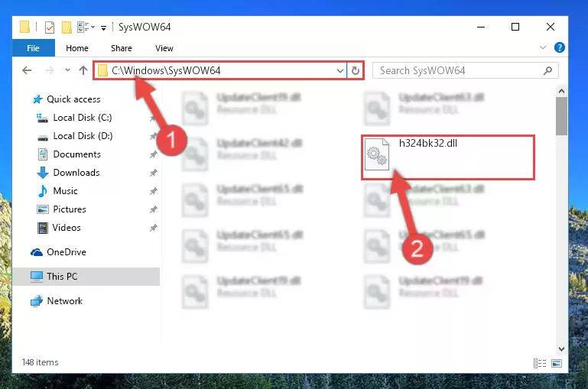Click the pin icon beside Videos
588x389 pixels.
click(x=153, y=228)
